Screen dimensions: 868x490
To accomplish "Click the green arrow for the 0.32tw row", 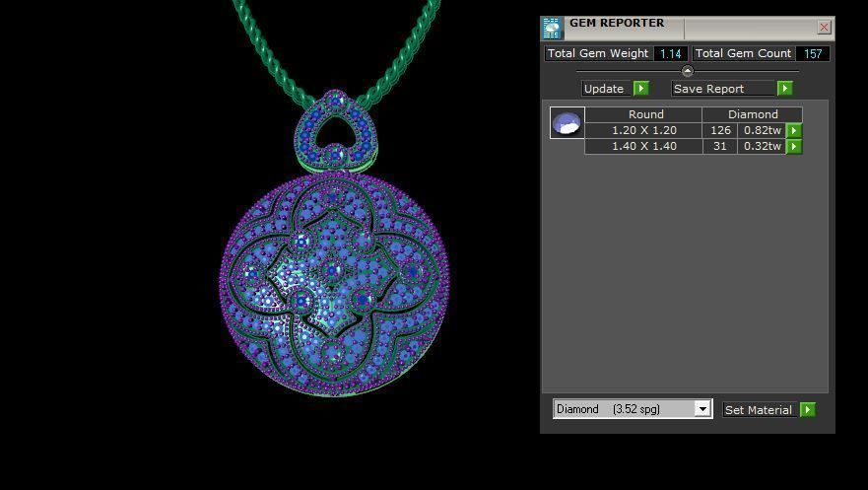I will pyautogui.click(x=794, y=147).
